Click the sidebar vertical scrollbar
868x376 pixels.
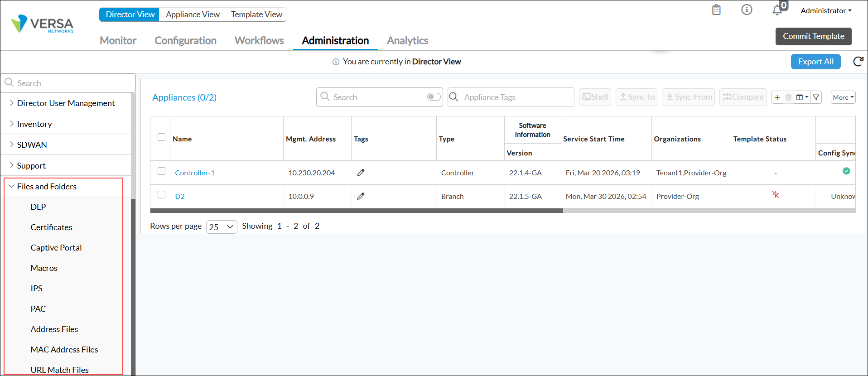tap(133, 287)
